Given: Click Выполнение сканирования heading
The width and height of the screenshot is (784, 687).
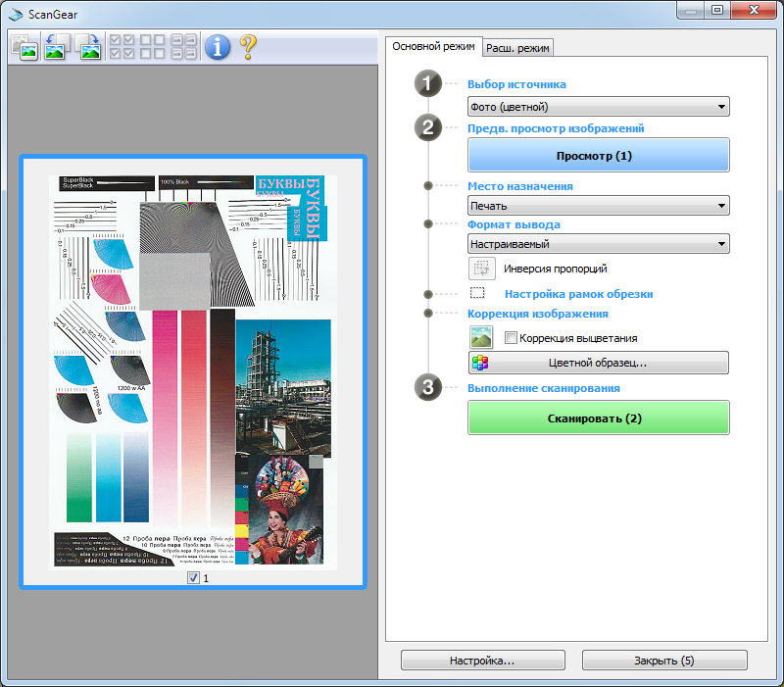Looking at the screenshot, I should [544, 388].
